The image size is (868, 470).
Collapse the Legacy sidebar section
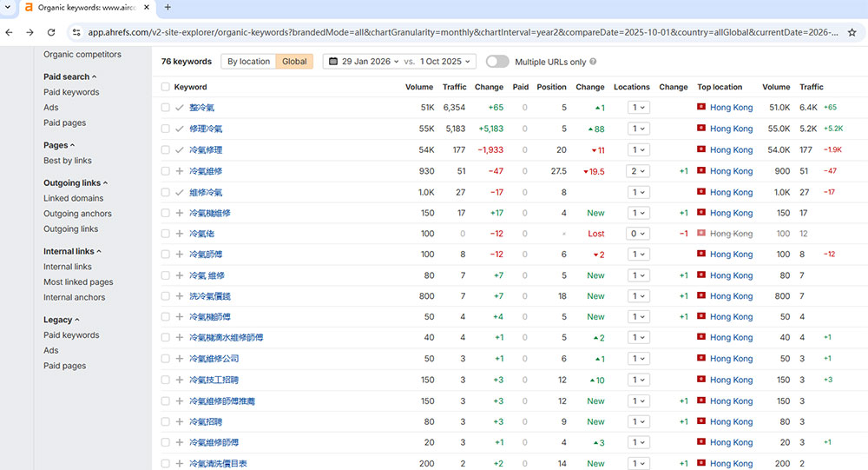click(x=62, y=320)
